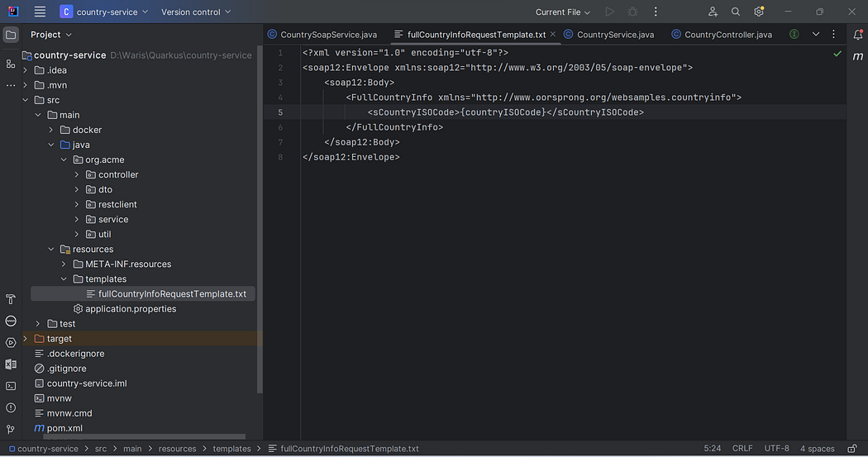The image size is (868, 457).
Task: Click cursor position 5:24 indicator
Action: tap(713, 449)
